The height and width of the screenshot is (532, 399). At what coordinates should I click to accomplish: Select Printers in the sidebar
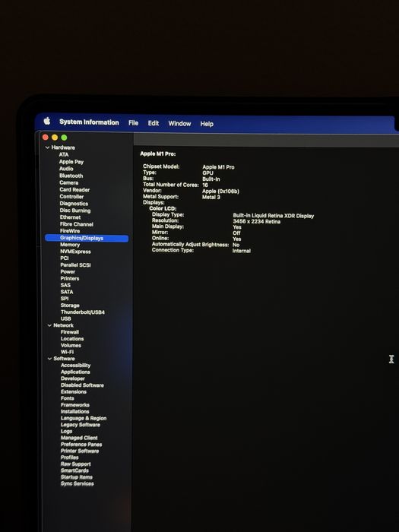click(70, 279)
